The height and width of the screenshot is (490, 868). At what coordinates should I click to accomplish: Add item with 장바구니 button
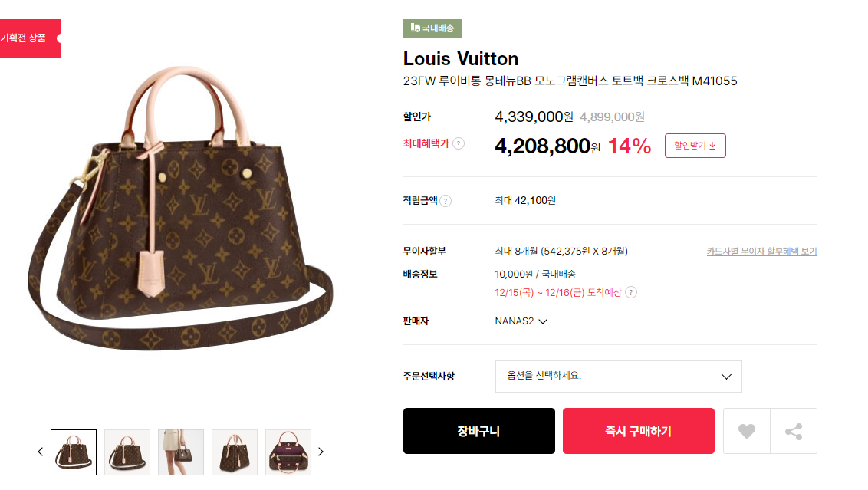click(478, 431)
